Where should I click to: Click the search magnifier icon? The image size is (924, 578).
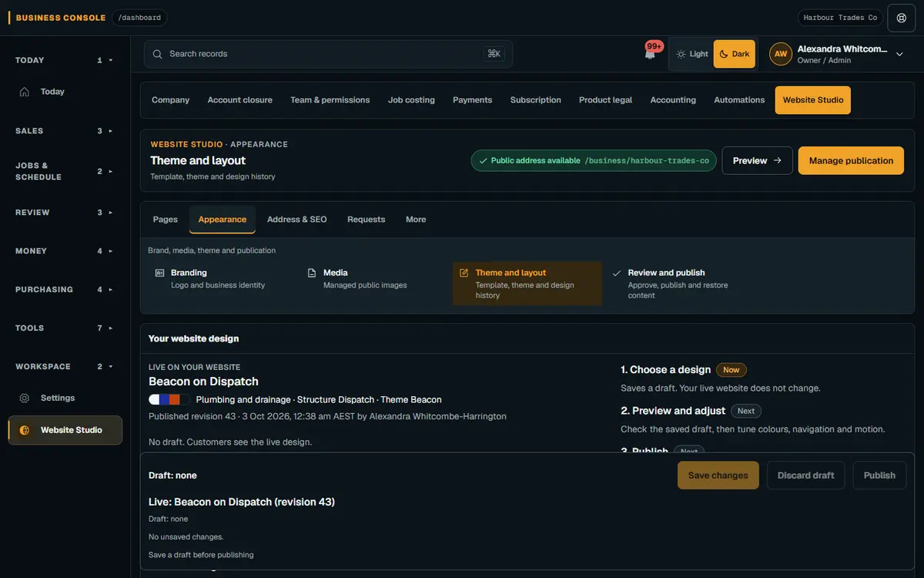pos(157,54)
